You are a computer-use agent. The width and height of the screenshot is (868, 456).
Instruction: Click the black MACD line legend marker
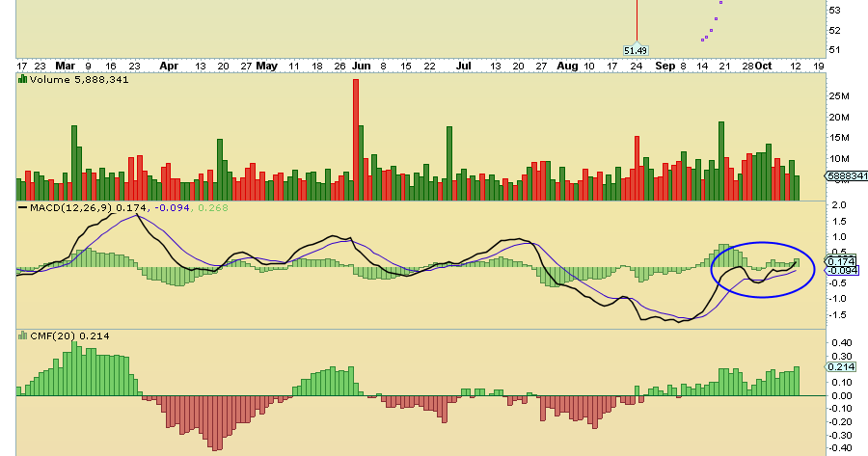coord(23,207)
